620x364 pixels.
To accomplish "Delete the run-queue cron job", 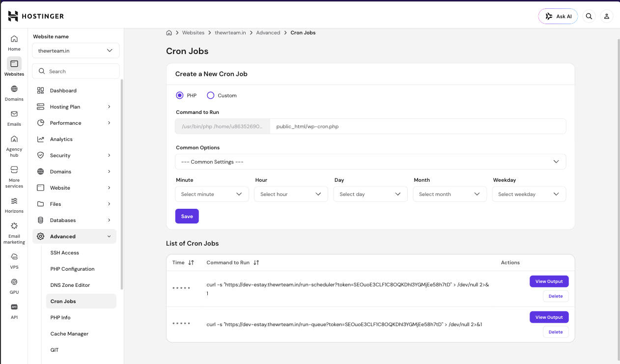I will coord(556,332).
